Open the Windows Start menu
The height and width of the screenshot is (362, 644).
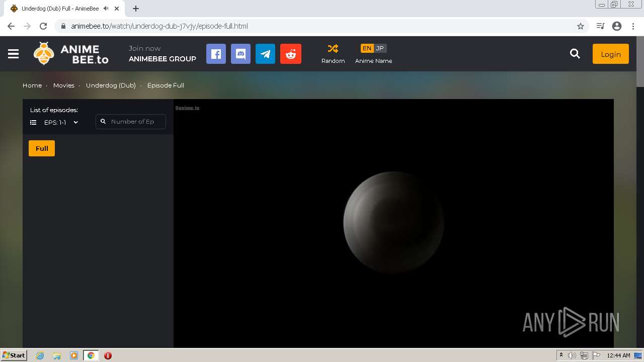tap(14, 355)
